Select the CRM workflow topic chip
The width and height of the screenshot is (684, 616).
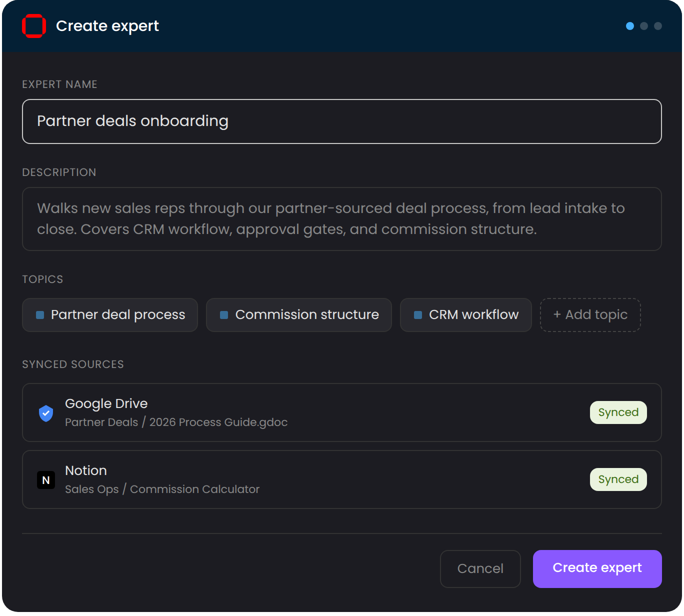[465, 314]
